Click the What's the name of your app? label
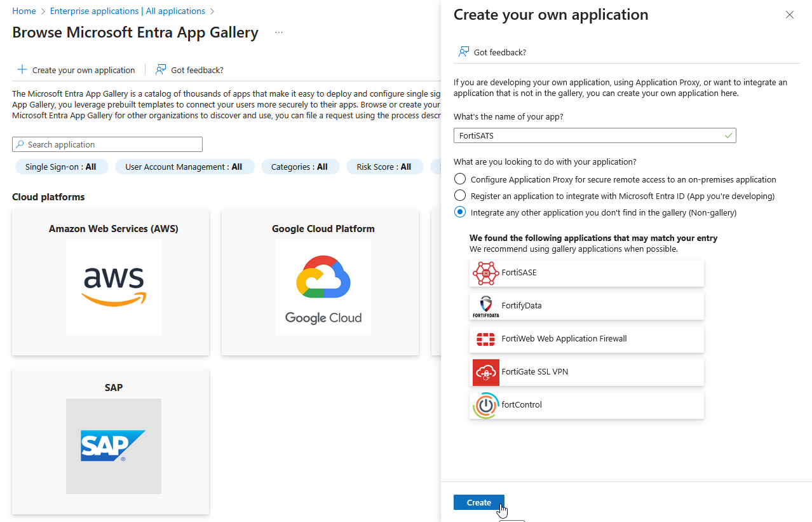This screenshot has width=812, height=522. click(x=508, y=116)
